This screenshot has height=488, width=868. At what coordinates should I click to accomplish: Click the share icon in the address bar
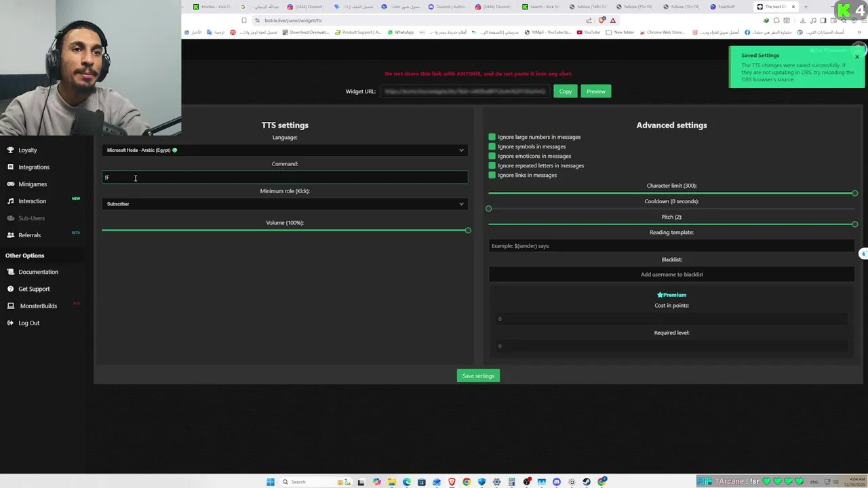click(x=588, y=20)
